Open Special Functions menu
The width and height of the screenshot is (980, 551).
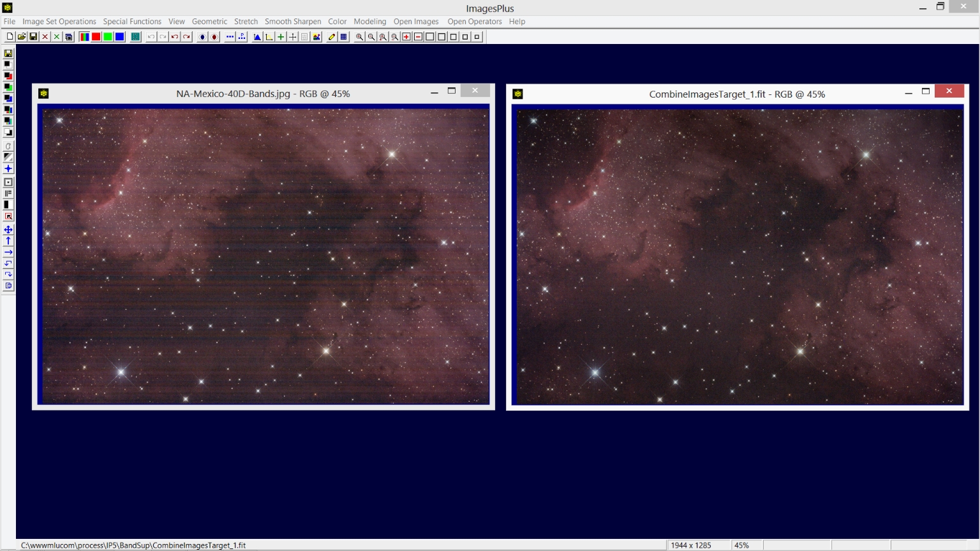(x=132, y=22)
